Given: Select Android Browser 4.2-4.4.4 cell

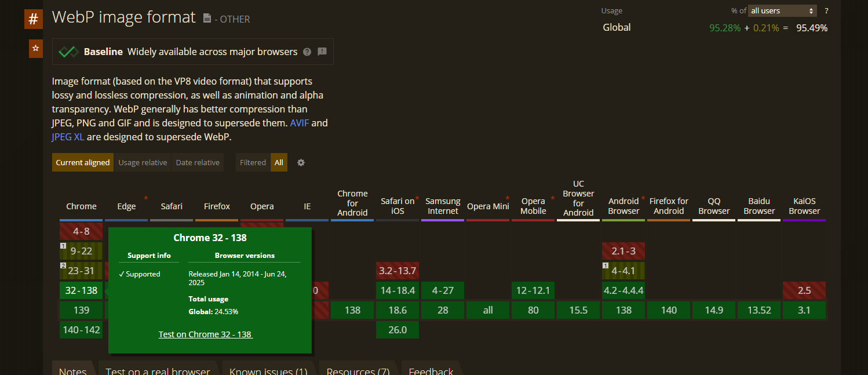Looking at the screenshot, I should tap(623, 290).
